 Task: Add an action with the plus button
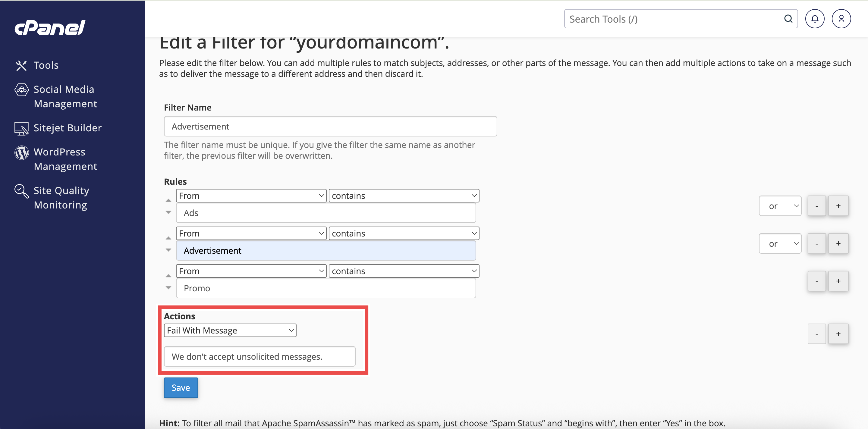click(838, 334)
